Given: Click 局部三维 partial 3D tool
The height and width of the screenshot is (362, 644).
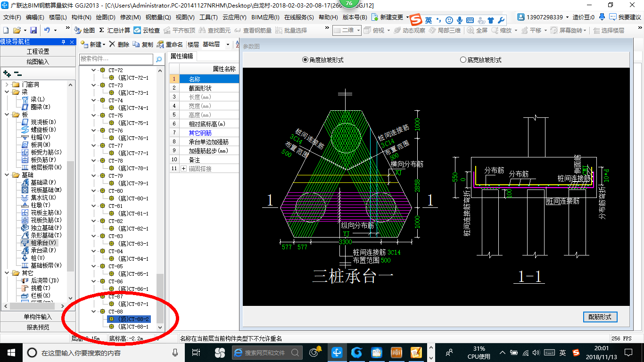Looking at the screenshot, I should (x=445, y=30).
